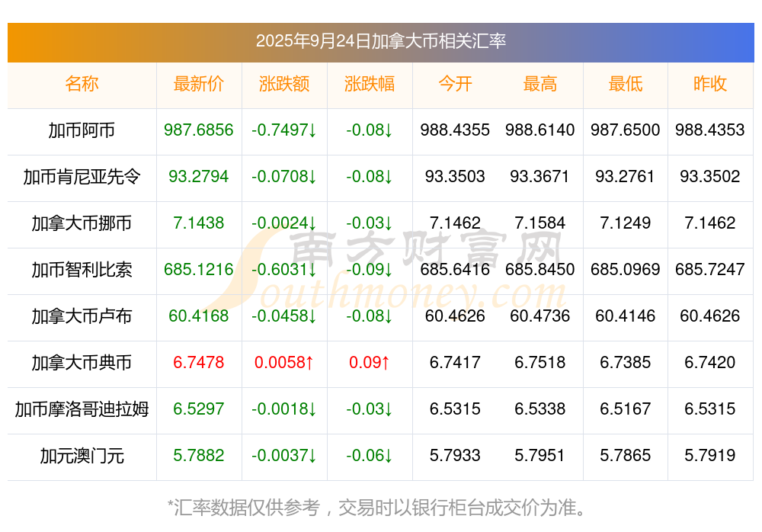Screen dimensions: 762x532
Task: Click the 加币肯尼亚先令 row name
Action: (x=82, y=177)
